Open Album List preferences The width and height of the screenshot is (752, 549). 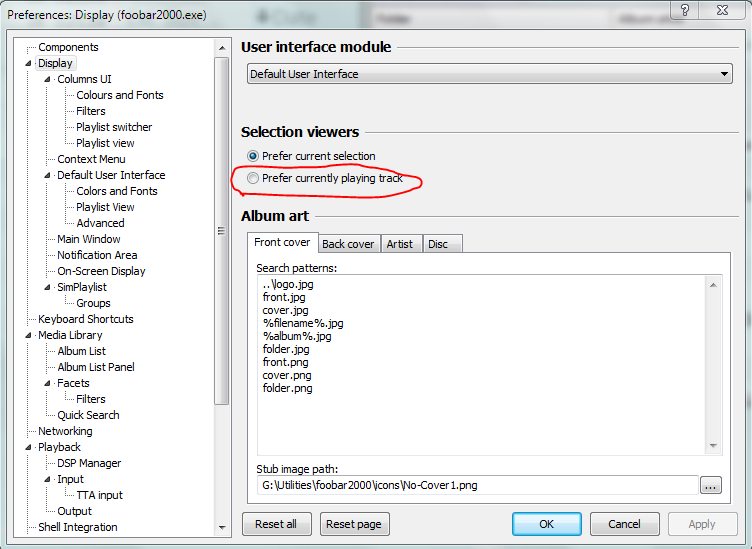point(82,351)
